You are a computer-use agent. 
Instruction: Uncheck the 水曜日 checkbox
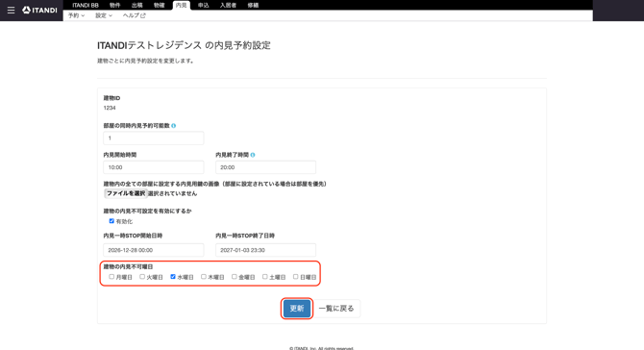[x=173, y=277]
